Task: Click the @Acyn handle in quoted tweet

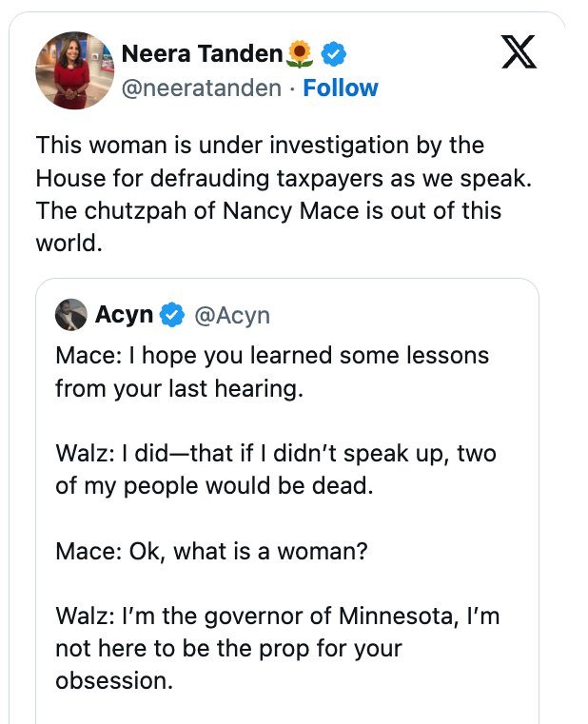Action: coord(232,315)
